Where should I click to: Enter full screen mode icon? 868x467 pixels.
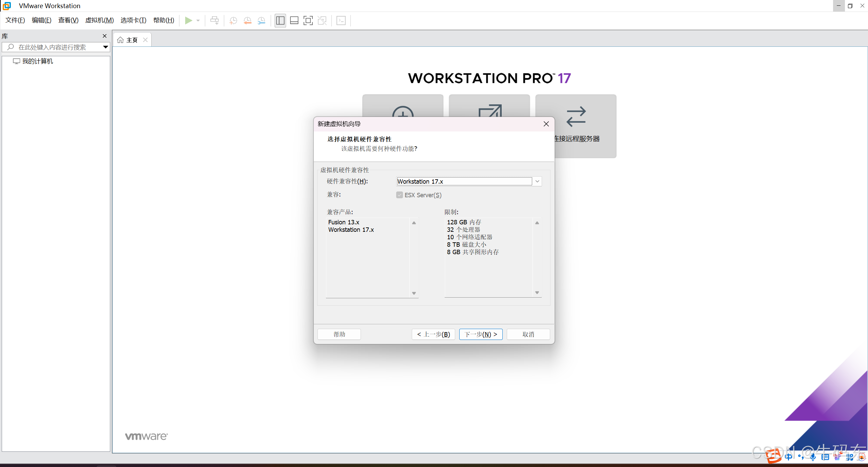308,20
